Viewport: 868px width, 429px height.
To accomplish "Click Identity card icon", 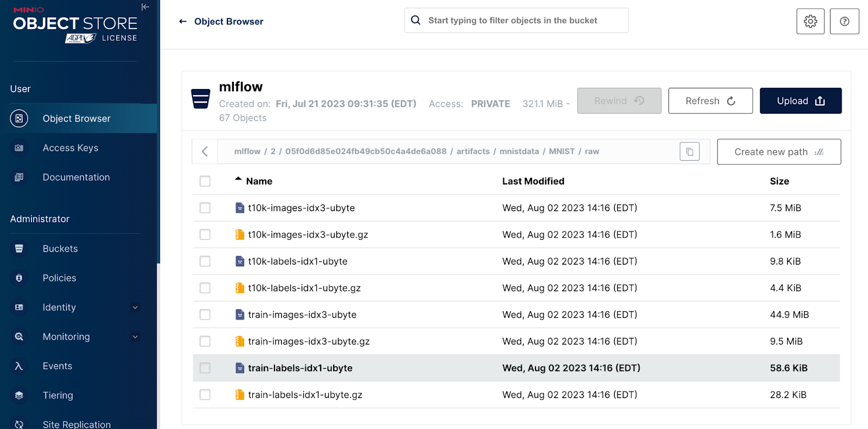I will click(19, 307).
